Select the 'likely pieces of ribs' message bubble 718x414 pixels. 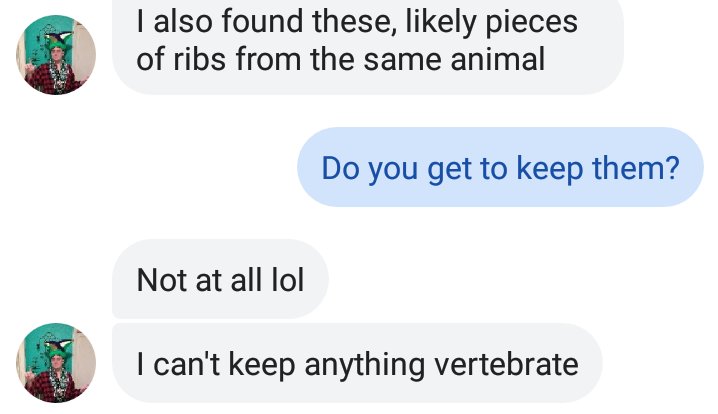point(366,42)
